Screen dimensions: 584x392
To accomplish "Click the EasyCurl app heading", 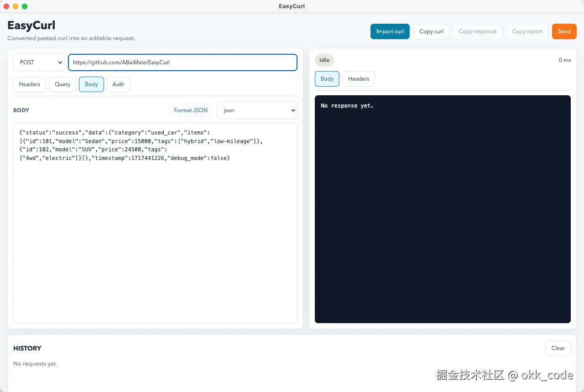I will pos(31,25).
